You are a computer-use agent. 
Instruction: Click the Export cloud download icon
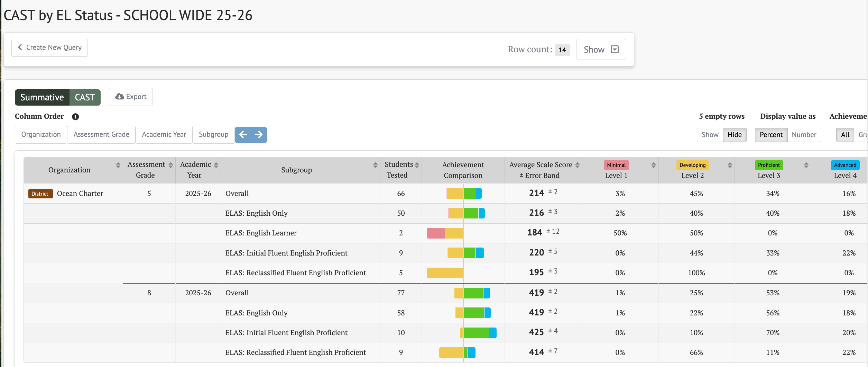(120, 97)
